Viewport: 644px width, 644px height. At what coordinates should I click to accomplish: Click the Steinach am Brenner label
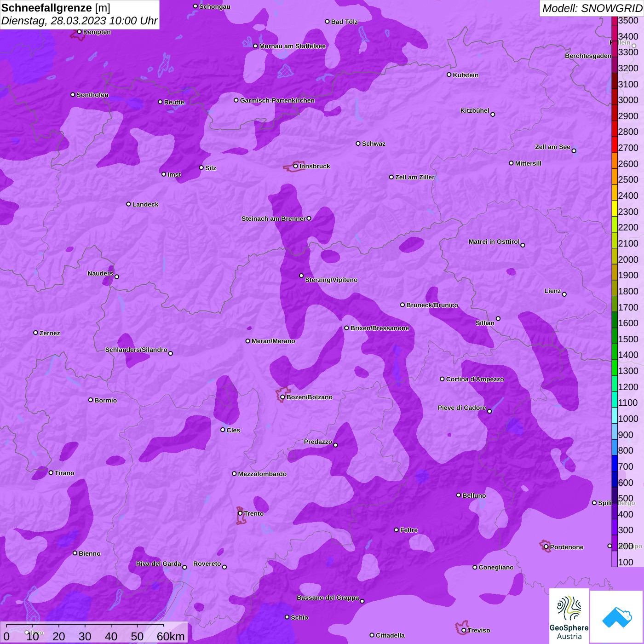pos(274,218)
